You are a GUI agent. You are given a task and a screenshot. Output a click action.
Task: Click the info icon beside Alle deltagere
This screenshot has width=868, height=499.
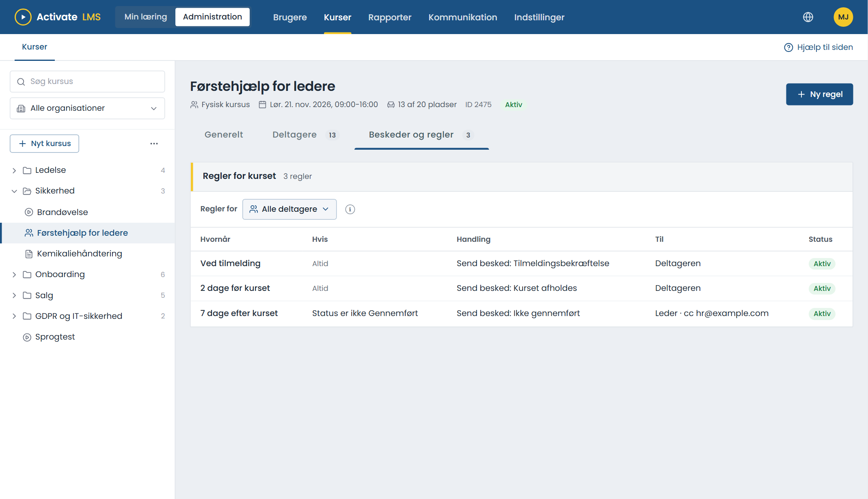pyautogui.click(x=350, y=209)
